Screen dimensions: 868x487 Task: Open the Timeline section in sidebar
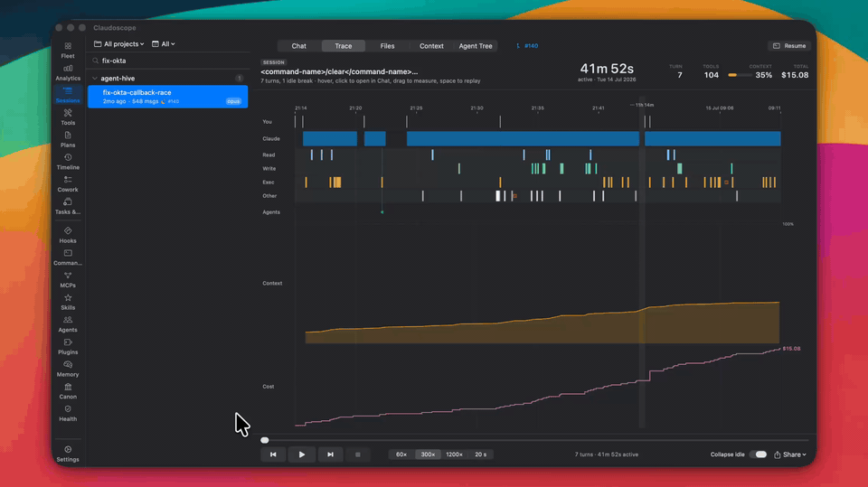(68, 162)
